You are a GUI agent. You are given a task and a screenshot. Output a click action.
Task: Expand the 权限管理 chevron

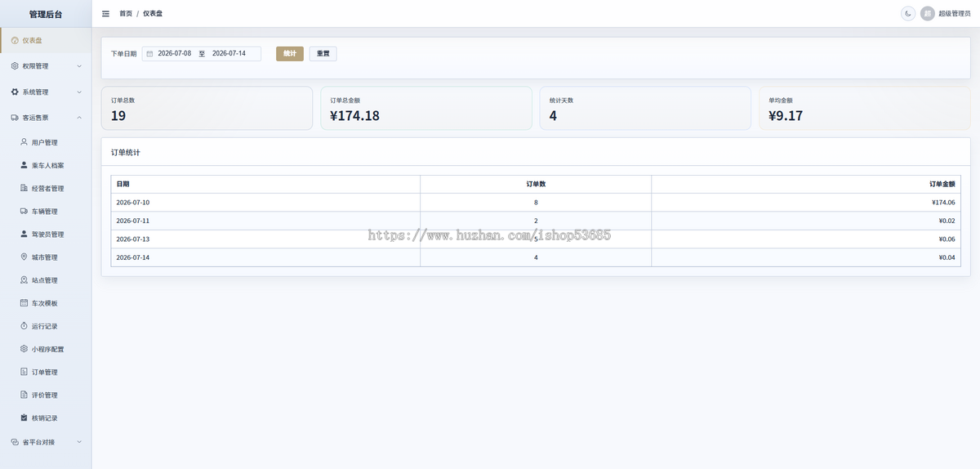(79, 66)
